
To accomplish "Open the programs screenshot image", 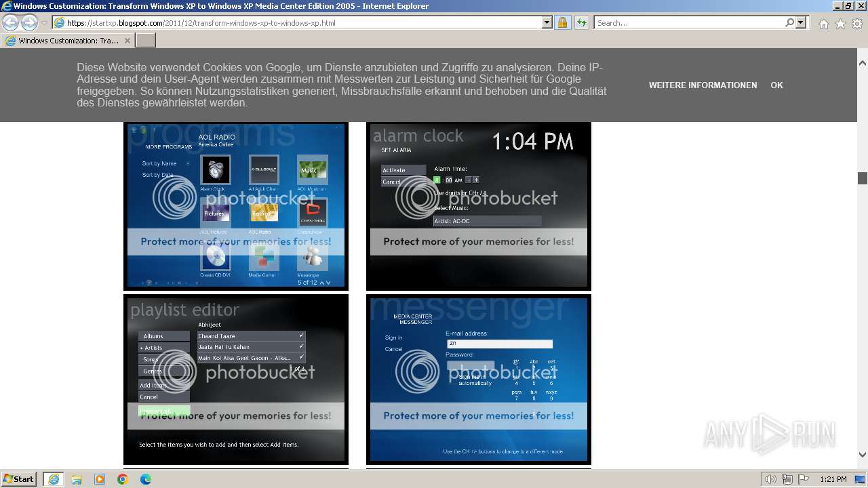I will (236, 205).
